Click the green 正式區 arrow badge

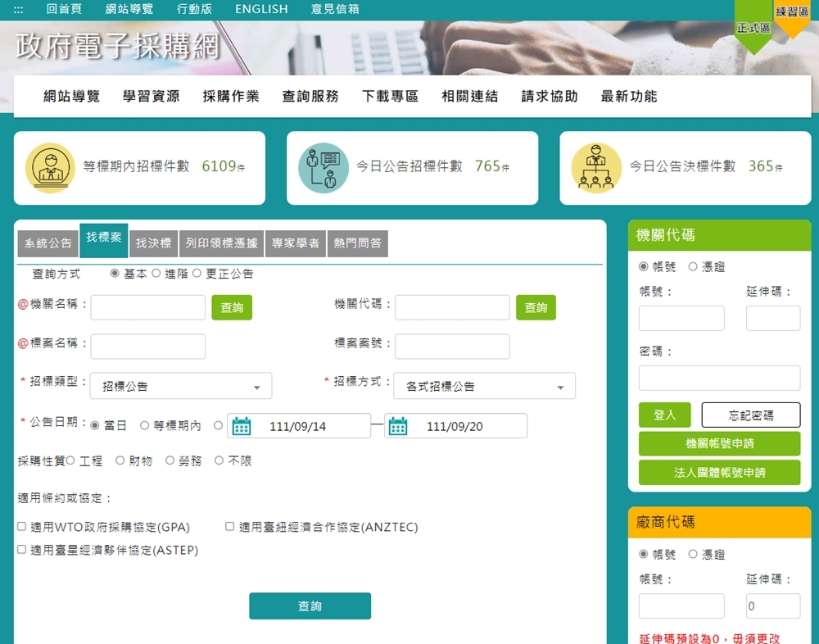coord(753,33)
